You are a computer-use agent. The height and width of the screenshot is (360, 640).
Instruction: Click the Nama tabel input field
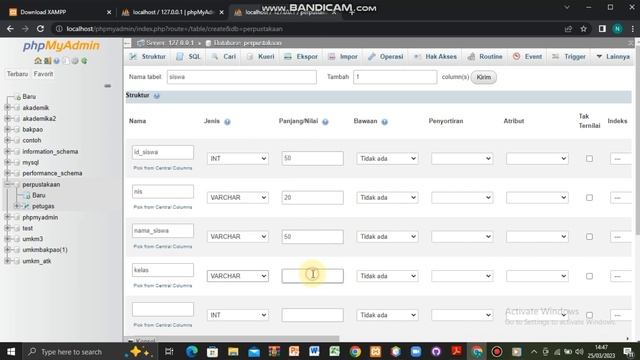242,77
